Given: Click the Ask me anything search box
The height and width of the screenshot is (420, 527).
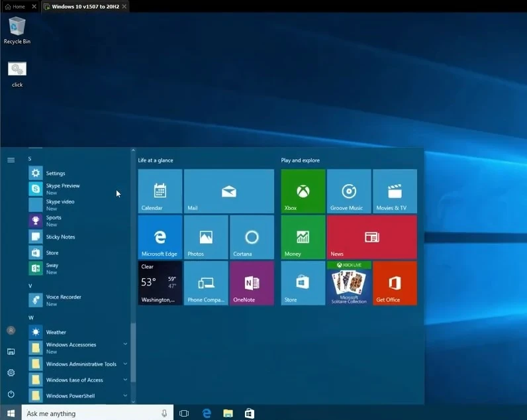Looking at the screenshot, I should (97, 413).
